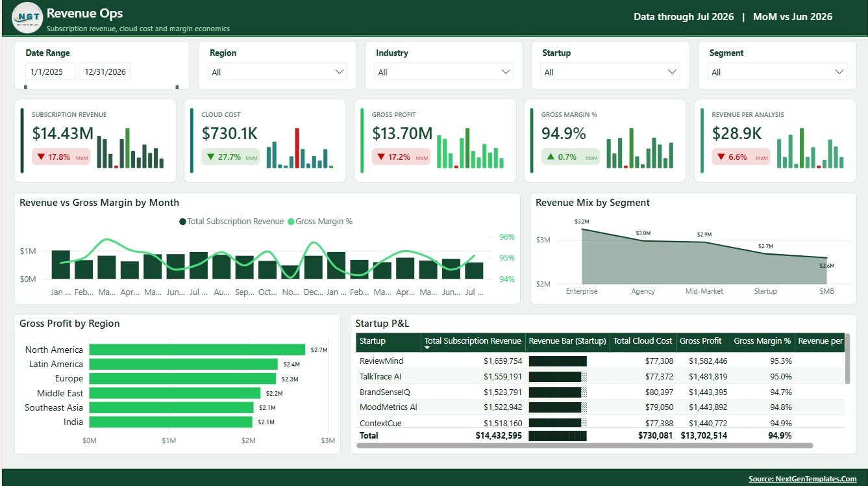Click the start date field 1/1/2025
Image resolution: width=868 pixels, height=486 pixels.
(51, 71)
